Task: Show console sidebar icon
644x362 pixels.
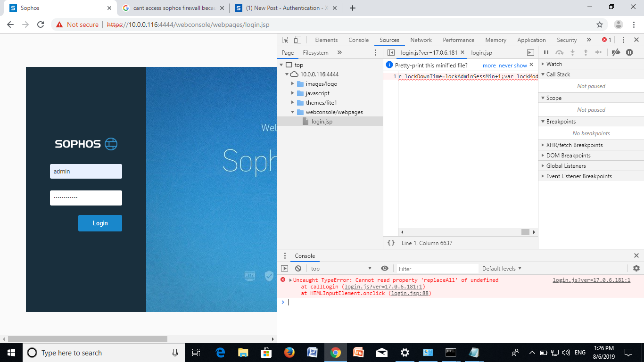Action: [284, 268]
